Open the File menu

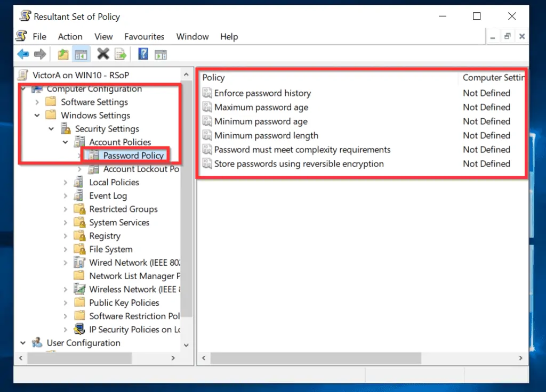[39, 37]
